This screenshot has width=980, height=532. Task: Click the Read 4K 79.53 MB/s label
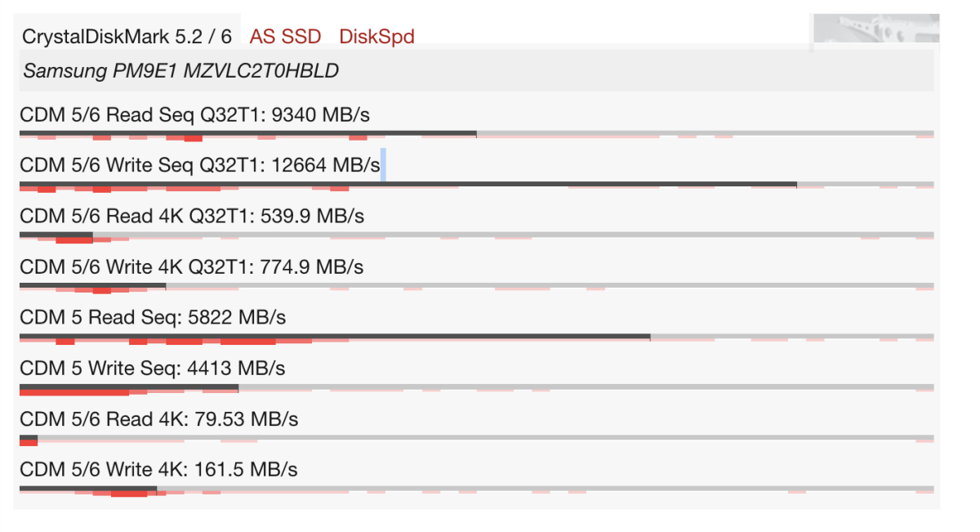[x=158, y=419]
